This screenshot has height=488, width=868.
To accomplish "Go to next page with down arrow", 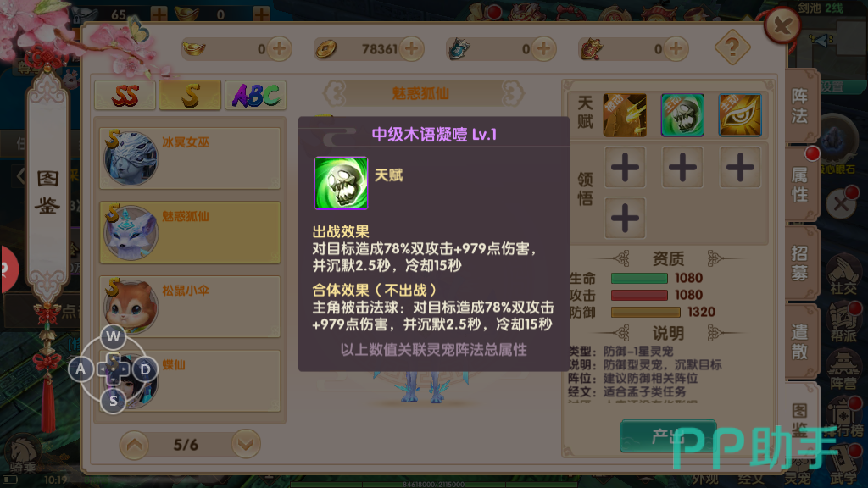I will tap(246, 444).
